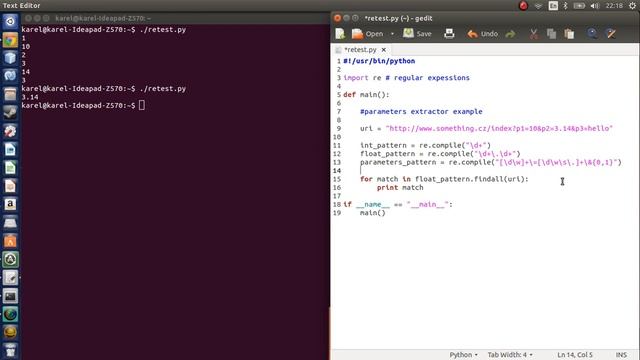Viewport: 640px width, 360px height.
Task: Open the 22:18 clock menu
Action: tap(614, 6)
